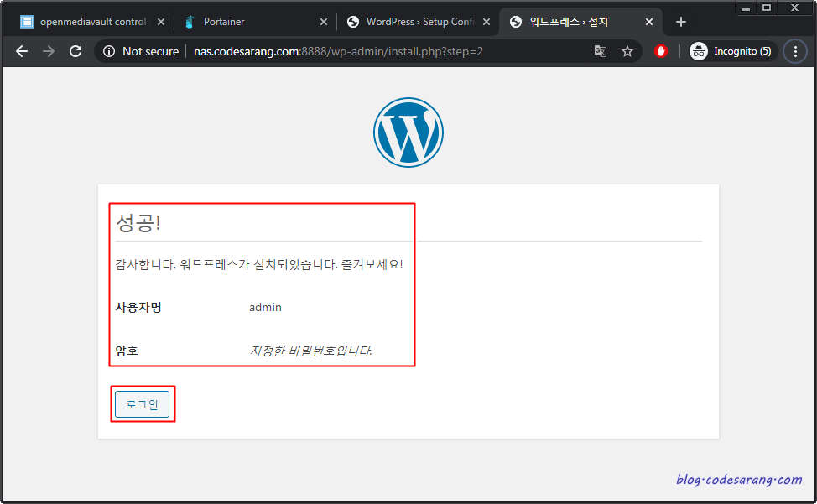Viewport: 817px width, 504px height.
Task: Close the WordPress Setup Config tab
Action: coord(487,22)
